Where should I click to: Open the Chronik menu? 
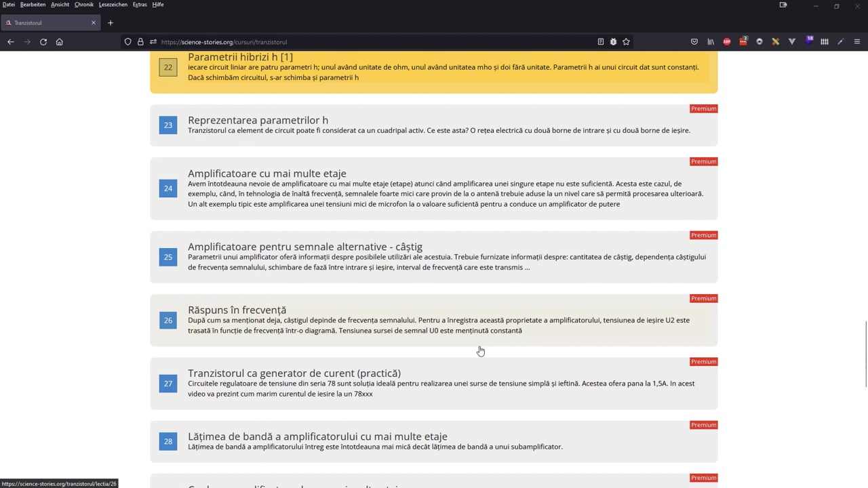84,4
